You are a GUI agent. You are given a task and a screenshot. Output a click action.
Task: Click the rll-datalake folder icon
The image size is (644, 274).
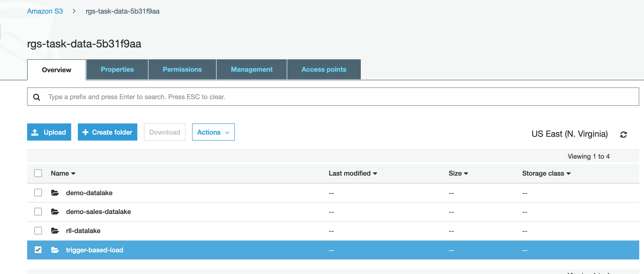coord(55,231)
